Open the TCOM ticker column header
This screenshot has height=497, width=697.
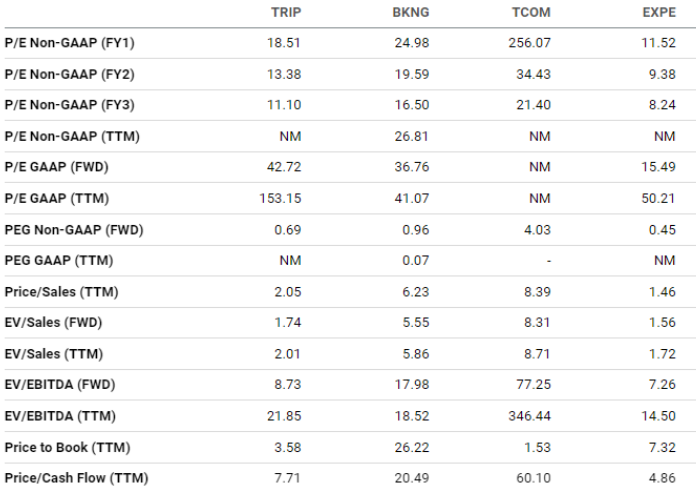point(531,12)
